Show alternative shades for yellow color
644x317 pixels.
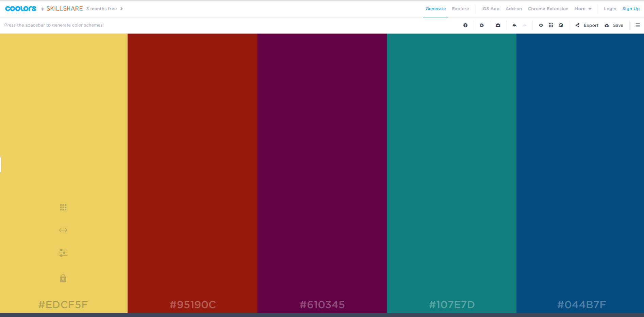tap(63, 207)
